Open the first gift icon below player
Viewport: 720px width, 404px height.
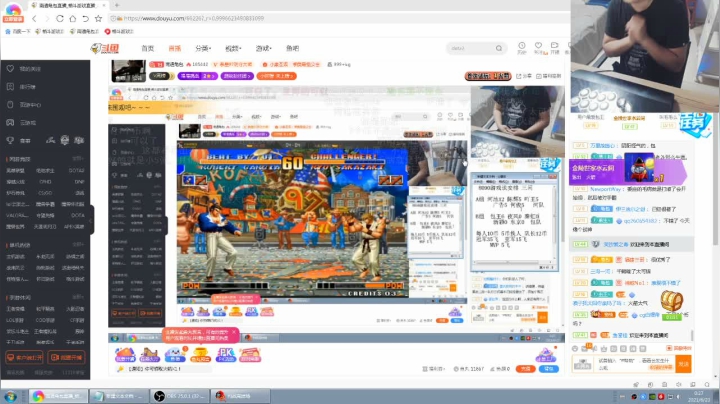point(125,354)
